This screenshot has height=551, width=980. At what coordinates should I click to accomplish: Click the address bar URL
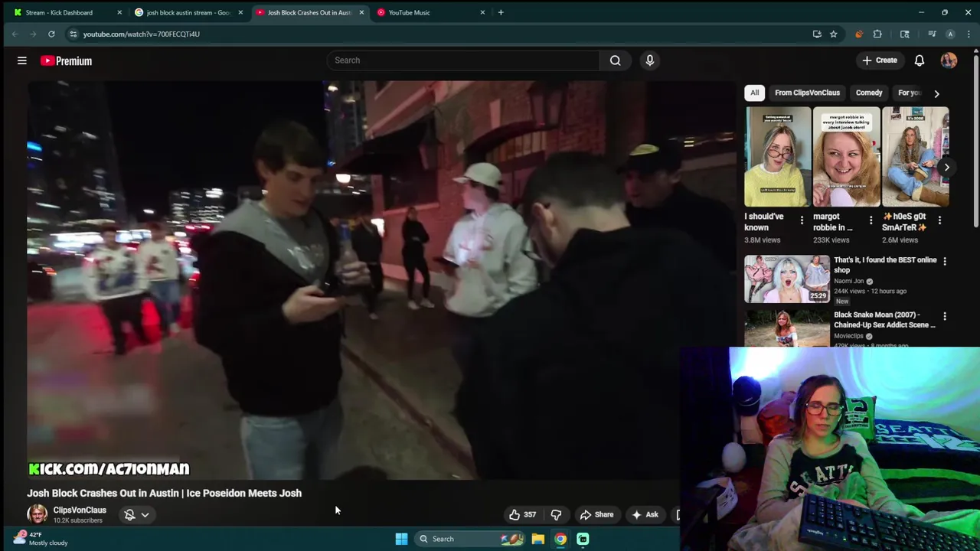(142, 34)
